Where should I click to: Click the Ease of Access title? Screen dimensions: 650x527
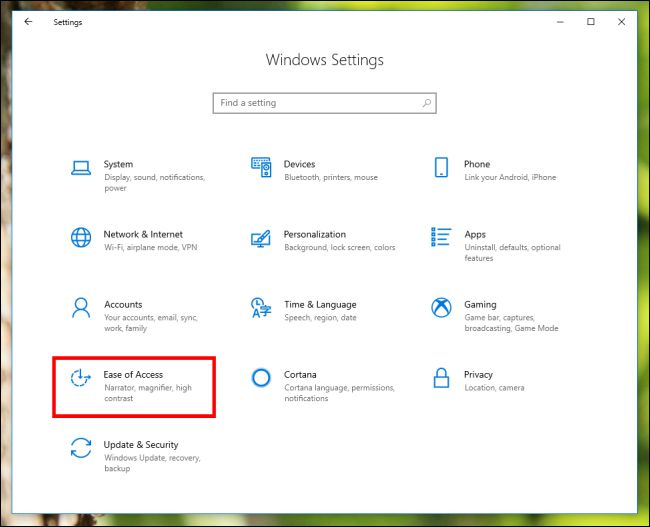click(133, 374)
